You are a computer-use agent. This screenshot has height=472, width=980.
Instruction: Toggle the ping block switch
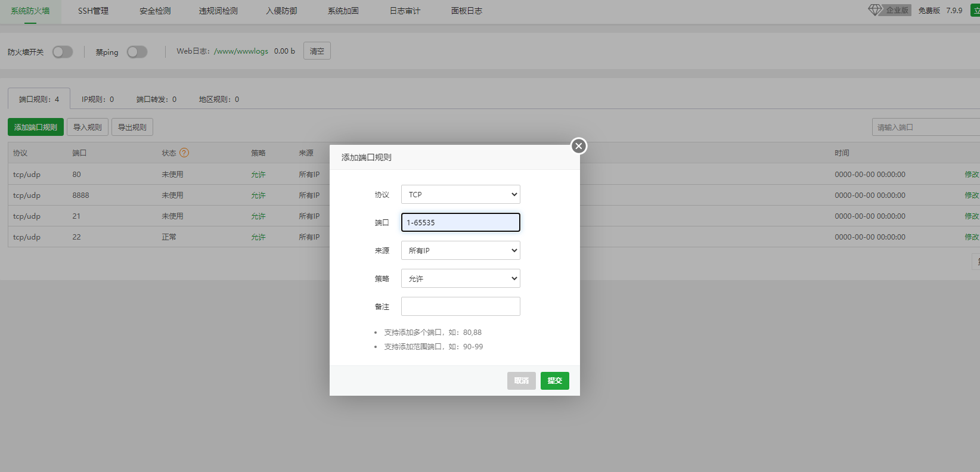[x=137, y=52]
